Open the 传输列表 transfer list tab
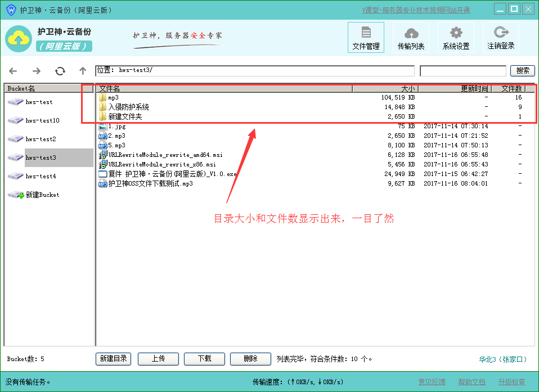 (411, 38)
